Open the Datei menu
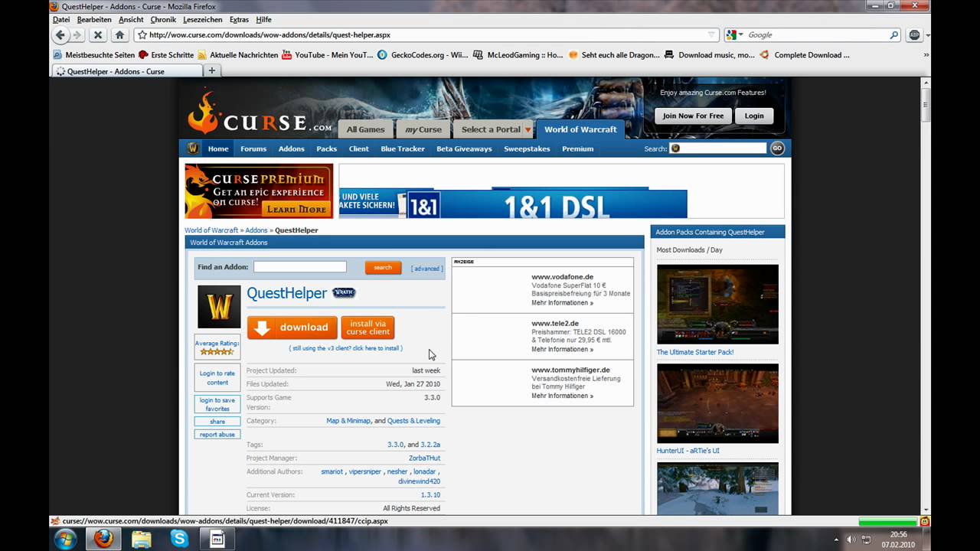 coord(61,19)
